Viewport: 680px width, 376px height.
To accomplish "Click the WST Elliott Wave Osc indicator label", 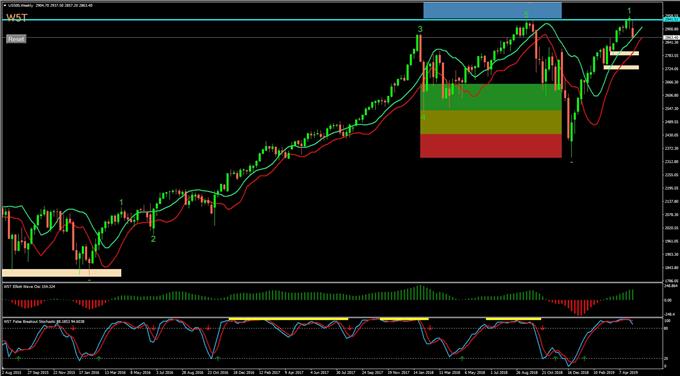I will [22, 287].
